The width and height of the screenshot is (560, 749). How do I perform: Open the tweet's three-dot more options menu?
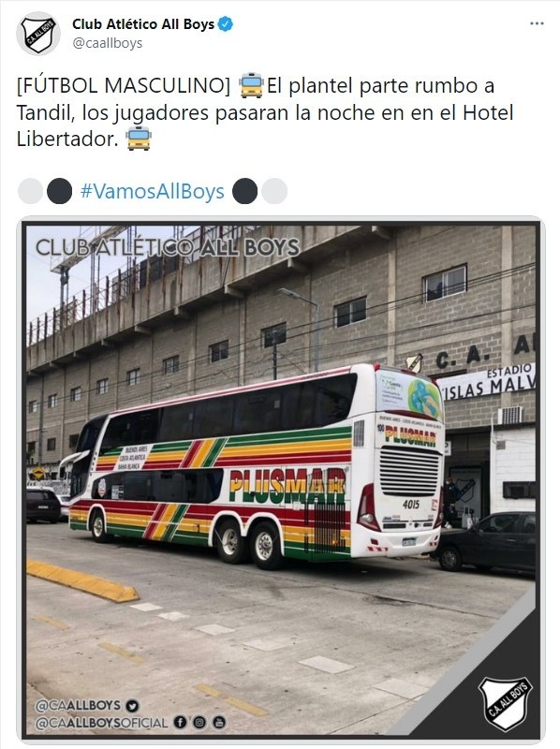[537, 24]
